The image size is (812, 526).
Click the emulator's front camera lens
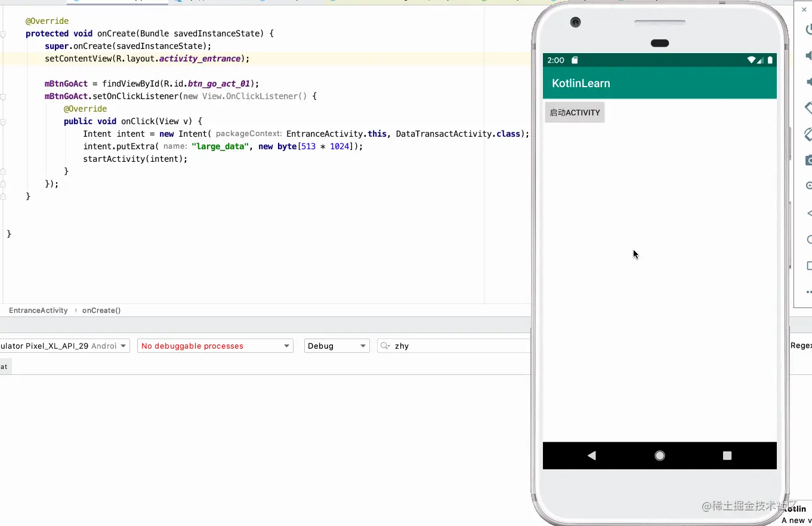575,22
